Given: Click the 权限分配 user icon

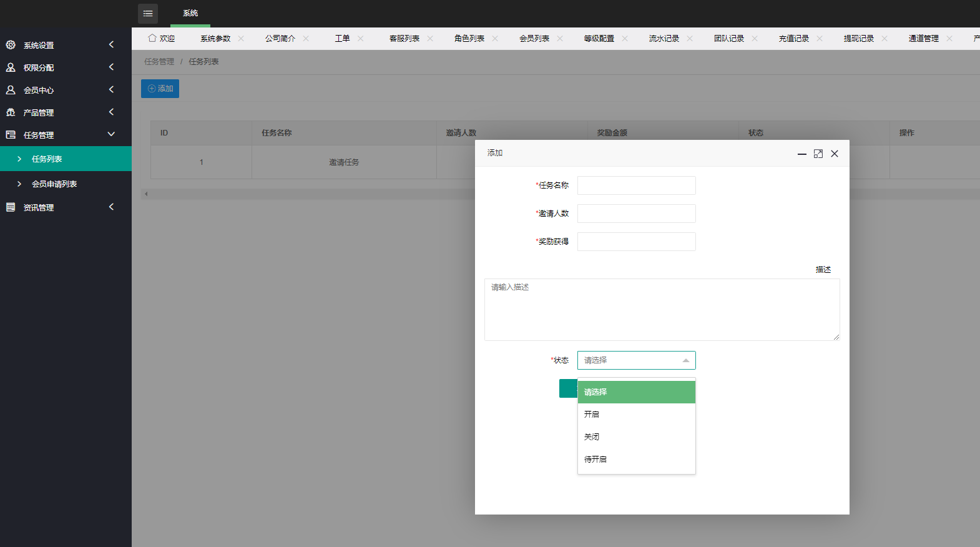Looking at the screenshot, I should [11, 67].
